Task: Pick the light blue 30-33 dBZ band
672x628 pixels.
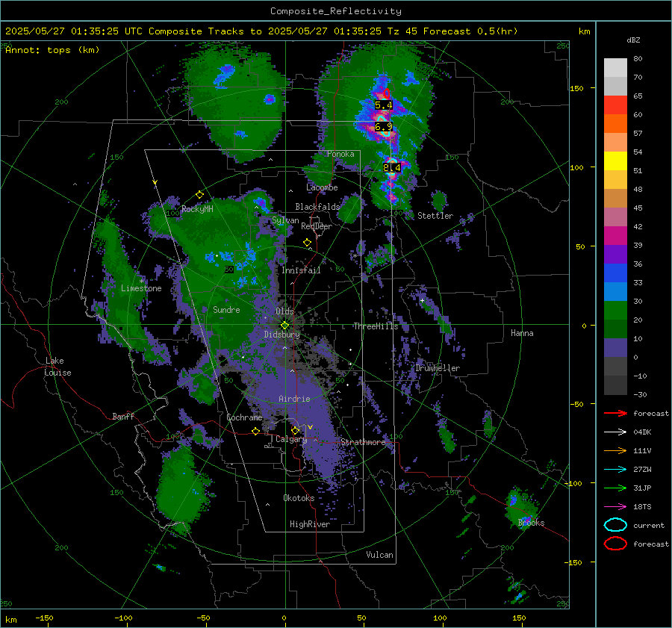Action: (x=615, y=292)
